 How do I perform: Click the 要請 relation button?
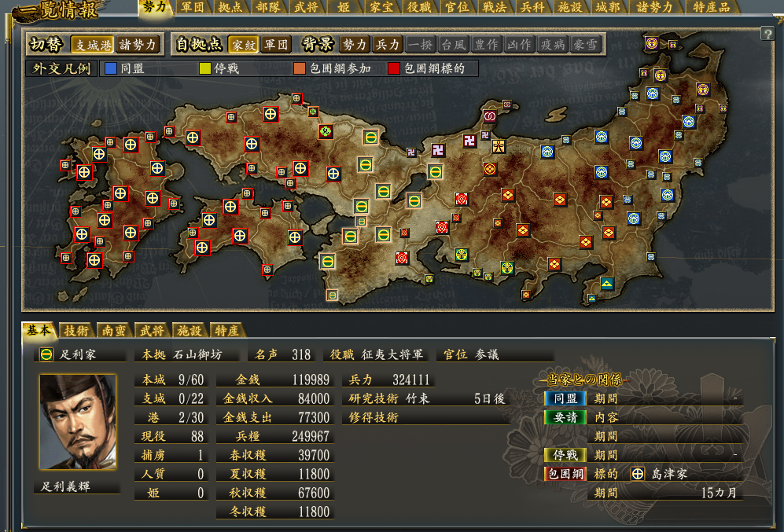[565, 417]
